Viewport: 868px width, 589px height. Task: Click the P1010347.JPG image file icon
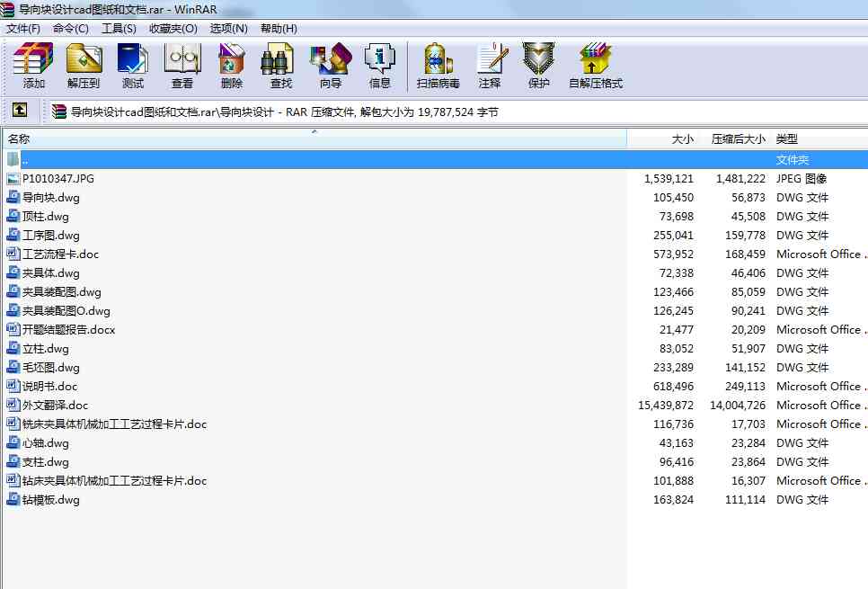coord(13,179)
